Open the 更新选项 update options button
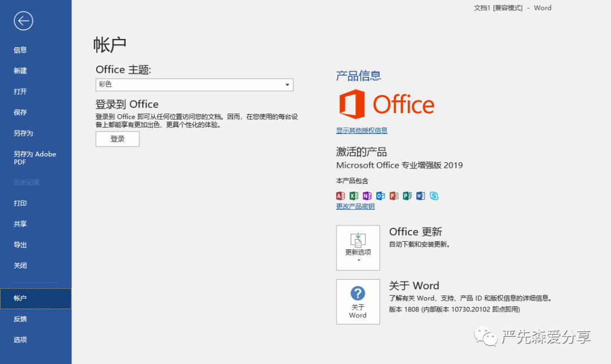Screen dimensions: 611x364 point(358,248)
